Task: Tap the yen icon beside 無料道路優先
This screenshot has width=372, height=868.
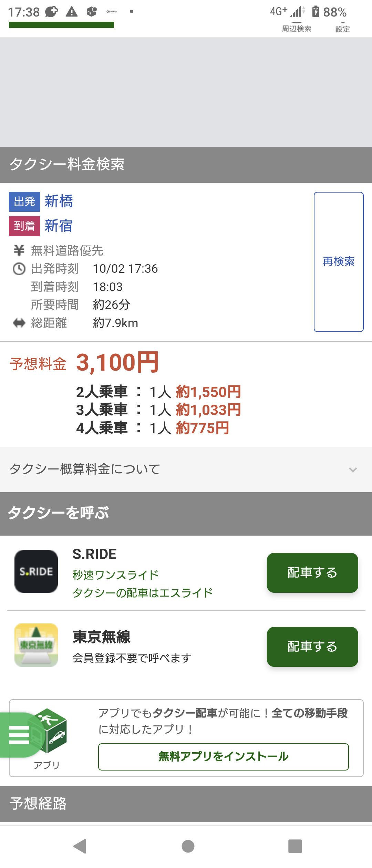Action: (x=19, y=250)
